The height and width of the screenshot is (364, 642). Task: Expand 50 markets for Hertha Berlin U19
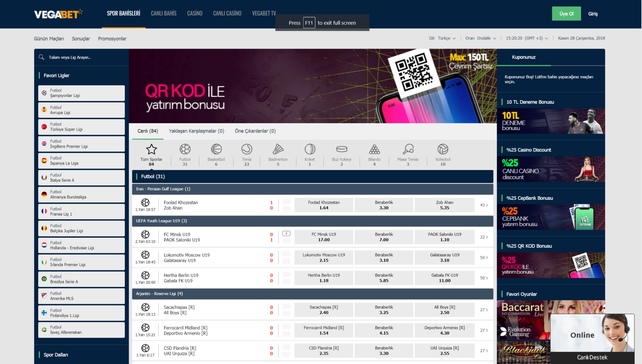[x=484, y=278]
